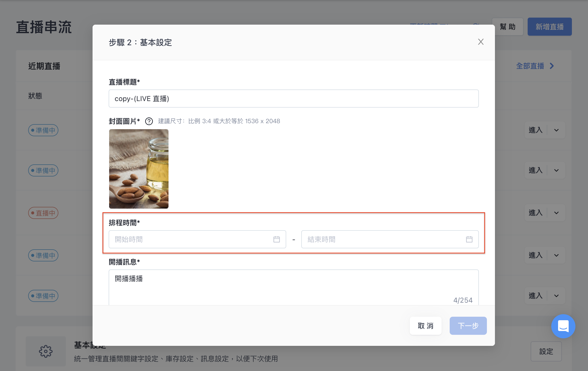
Task: Click the 開始時間 input field
Action: (x=197, y=239)
